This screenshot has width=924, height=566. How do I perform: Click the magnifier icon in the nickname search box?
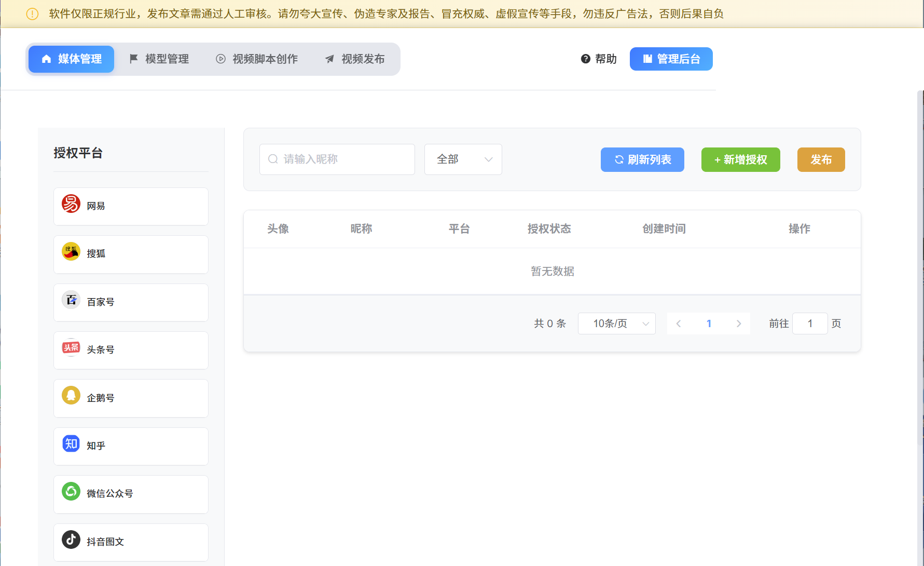pyautogui.click(x=273, y=159)
